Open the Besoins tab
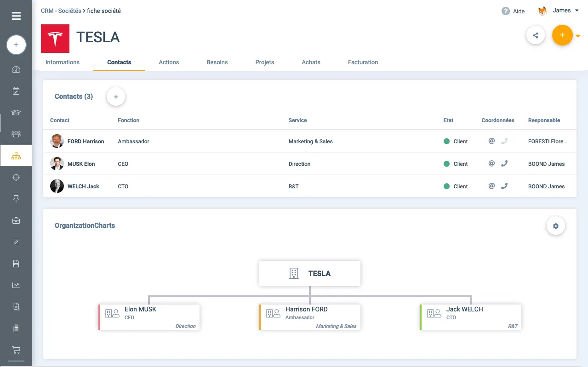The width and height of the screenshot is (588, 367). [x=217, y=62]
